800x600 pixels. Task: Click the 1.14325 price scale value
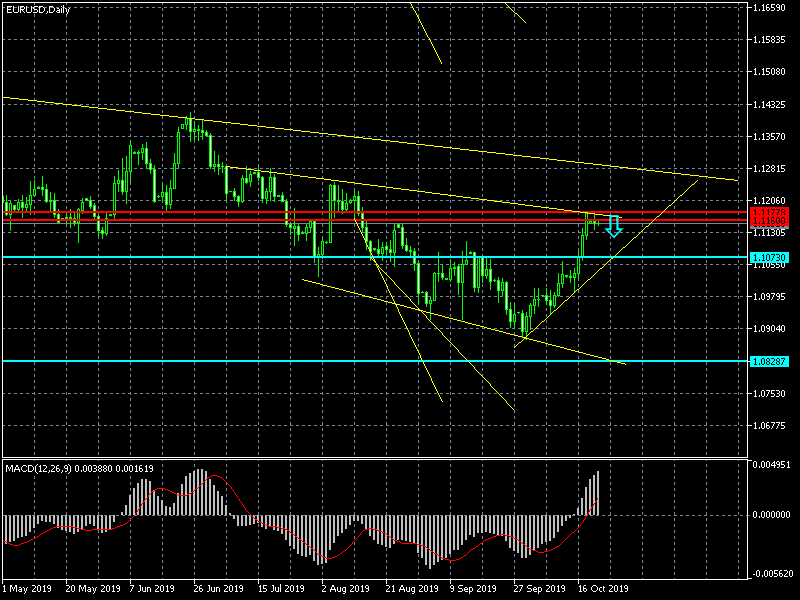770,104
